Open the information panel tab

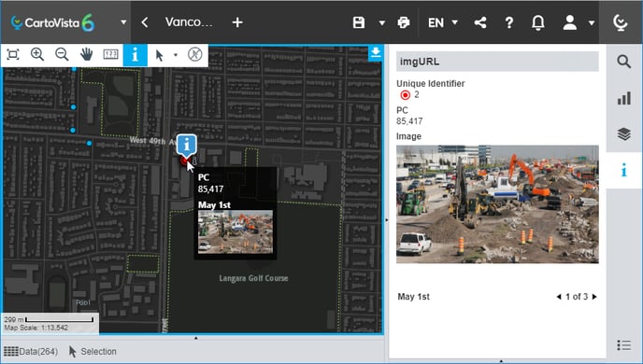[x=623, y=170]
